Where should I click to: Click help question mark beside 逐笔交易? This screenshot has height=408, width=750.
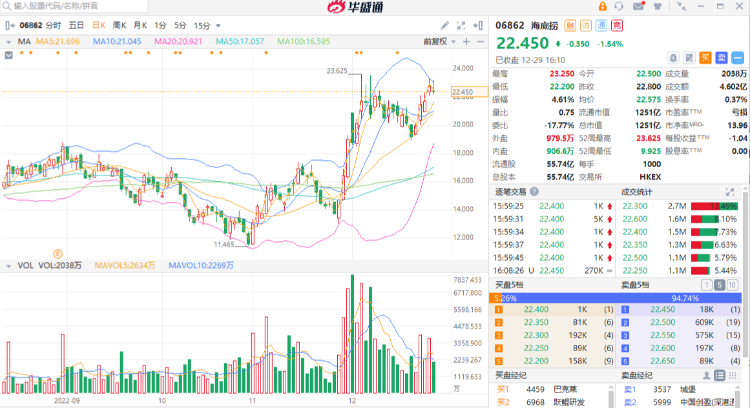534,191
